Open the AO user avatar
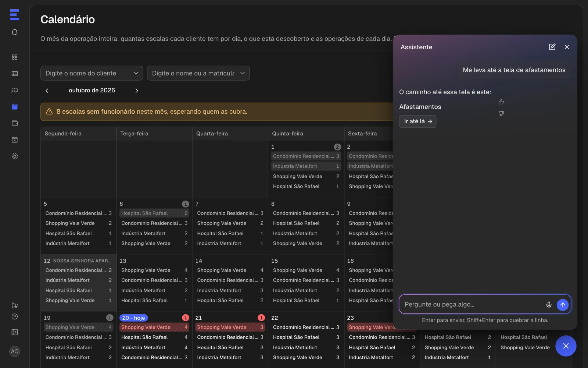Viewport: 588px width, 368px height. pos(15,351)
